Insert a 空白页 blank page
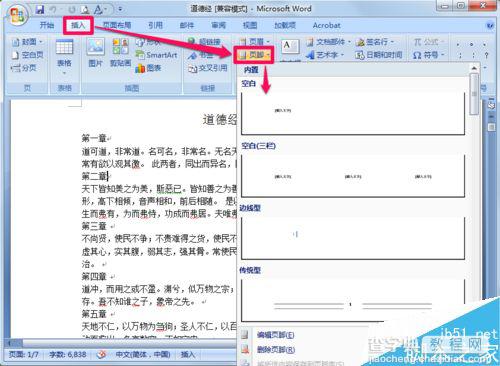 coord(27,55)
